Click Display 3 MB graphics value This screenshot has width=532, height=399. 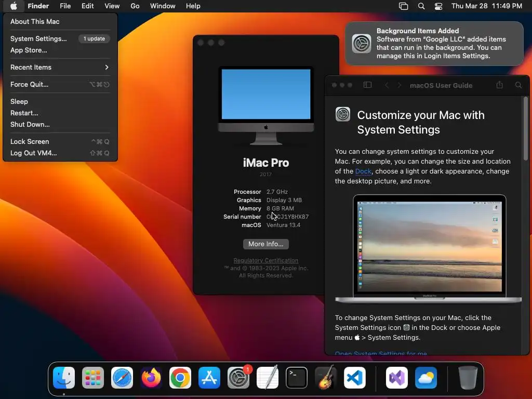click(x=284, y=200)
